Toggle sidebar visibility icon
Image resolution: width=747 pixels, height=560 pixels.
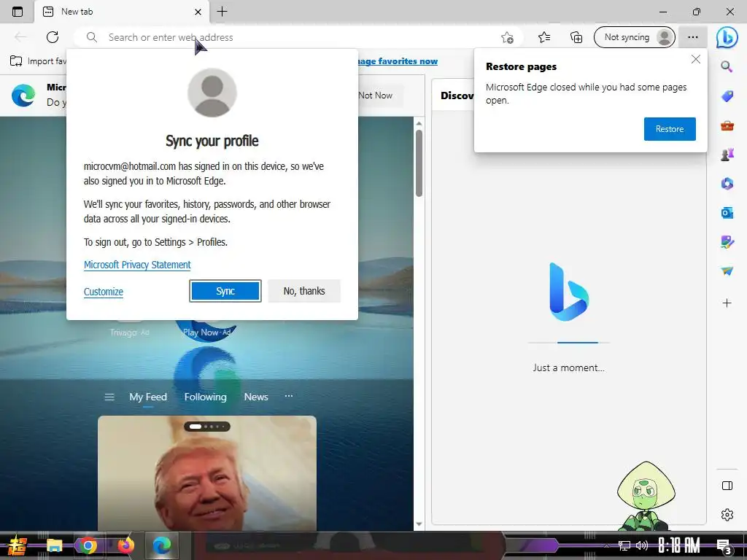pos(727,486)
